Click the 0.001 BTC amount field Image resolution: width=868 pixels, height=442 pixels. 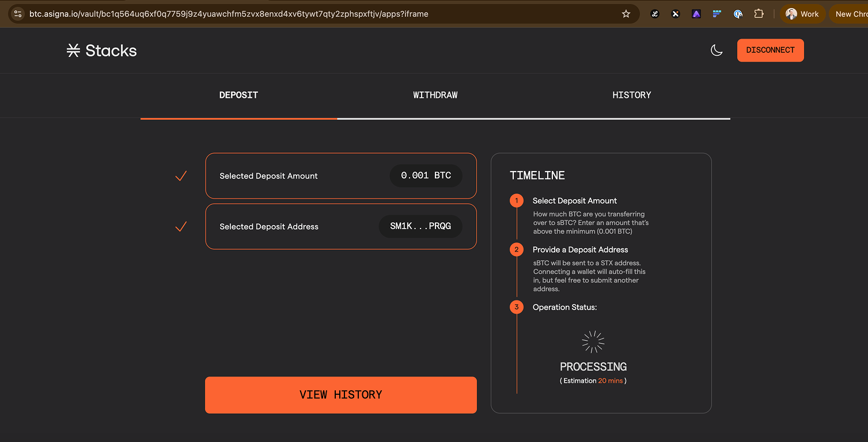tap(426, 176)
